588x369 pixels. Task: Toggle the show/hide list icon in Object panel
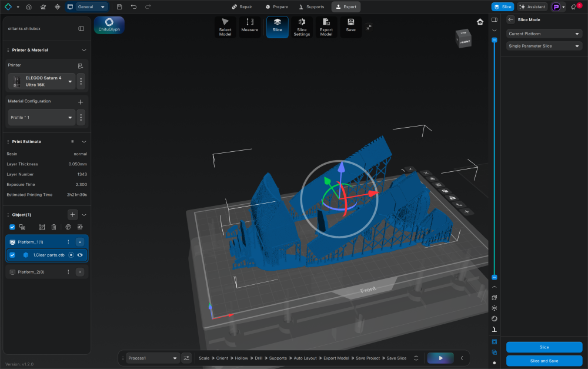(80, 227)
